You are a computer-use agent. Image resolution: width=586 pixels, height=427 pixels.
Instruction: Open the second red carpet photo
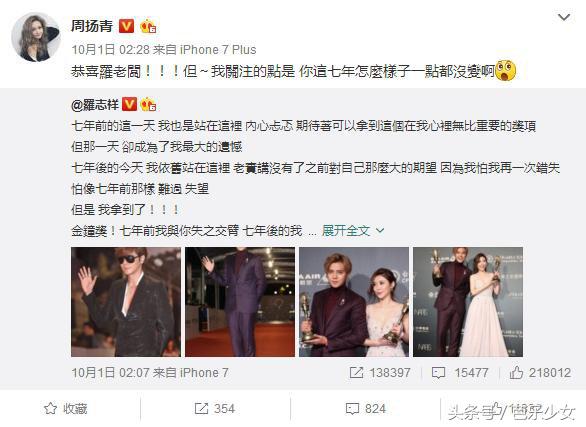click(x=240, y=302)
